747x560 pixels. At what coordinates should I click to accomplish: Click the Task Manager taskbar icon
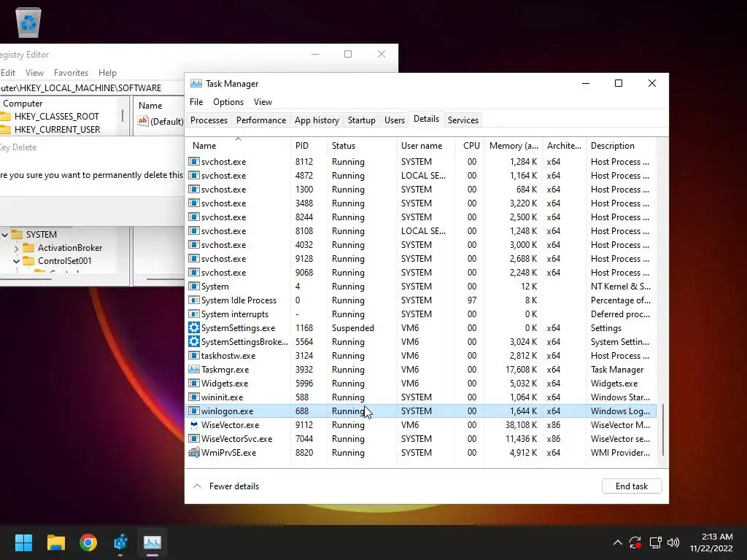152,542
